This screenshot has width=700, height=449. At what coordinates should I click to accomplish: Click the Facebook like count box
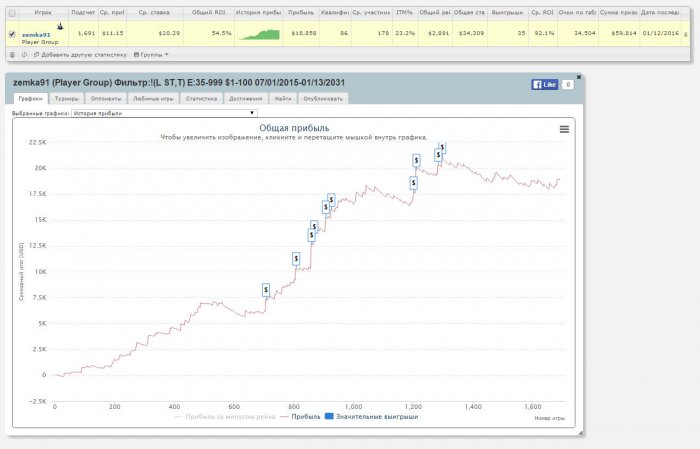[x=567, y=84]
